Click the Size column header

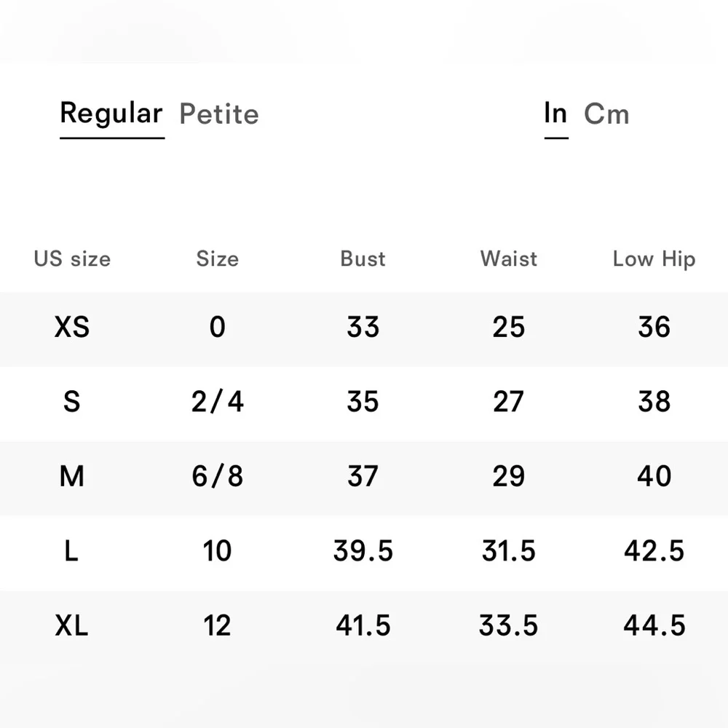point(217,258)
